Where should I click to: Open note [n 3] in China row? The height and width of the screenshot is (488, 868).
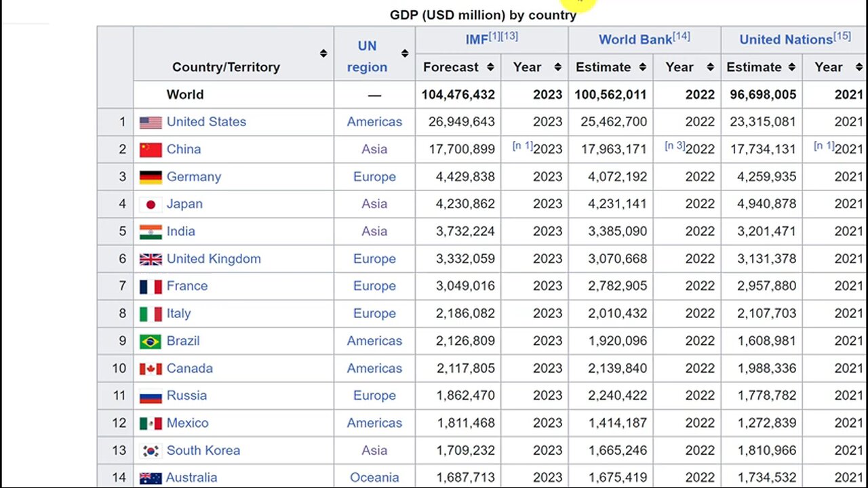[674, 146]
